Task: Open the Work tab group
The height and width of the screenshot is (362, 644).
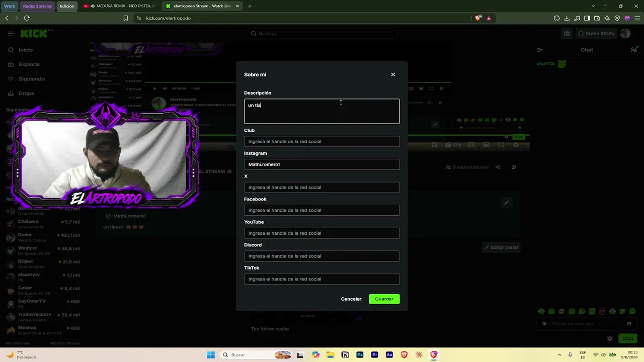Action: (10, 6)
